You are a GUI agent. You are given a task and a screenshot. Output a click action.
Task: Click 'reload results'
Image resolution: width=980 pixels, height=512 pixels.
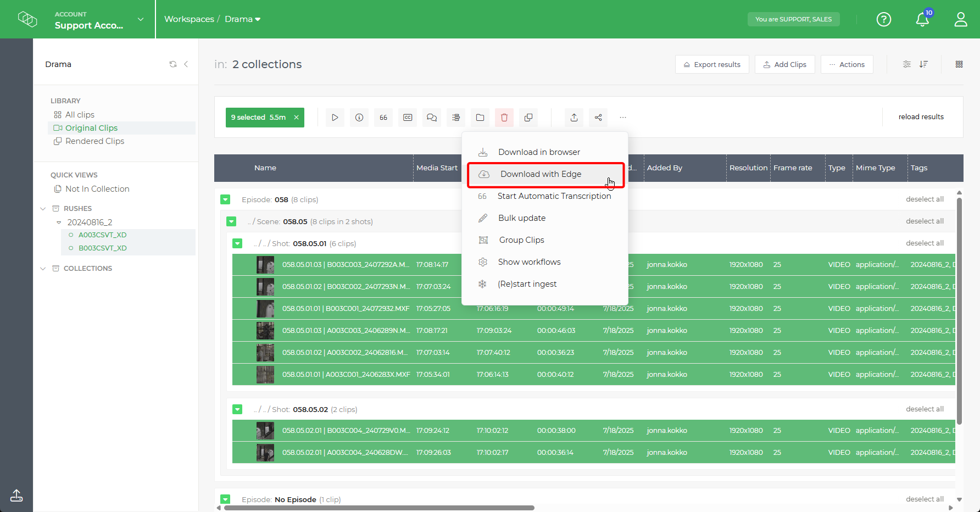(921, 116)
